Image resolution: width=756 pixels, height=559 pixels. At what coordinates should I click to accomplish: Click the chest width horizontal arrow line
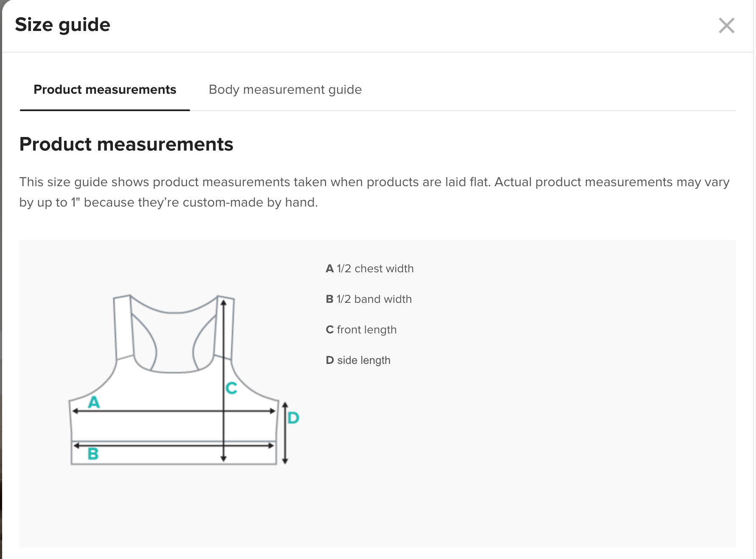(174, 411)
